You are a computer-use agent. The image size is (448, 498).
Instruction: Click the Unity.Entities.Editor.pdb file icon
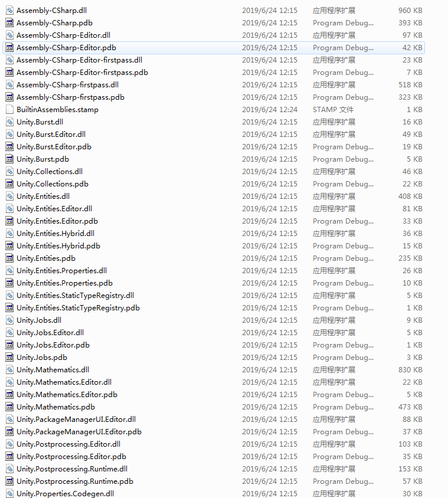point(10,221)
